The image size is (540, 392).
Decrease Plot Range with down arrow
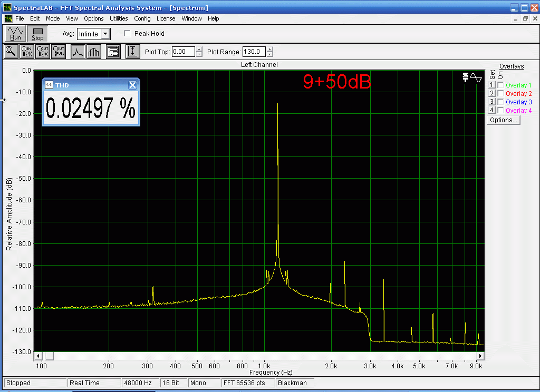coord(270,54)
